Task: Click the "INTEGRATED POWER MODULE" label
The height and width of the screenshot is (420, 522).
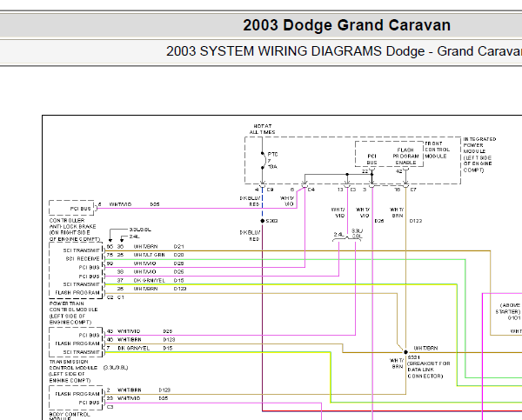Action: click(x=479, y=155)
